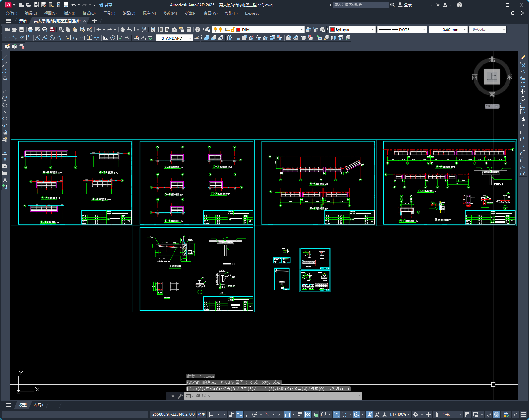This screenshot has height=420, width=529.
Task: Open the Express menu
Action: [252, 13]
